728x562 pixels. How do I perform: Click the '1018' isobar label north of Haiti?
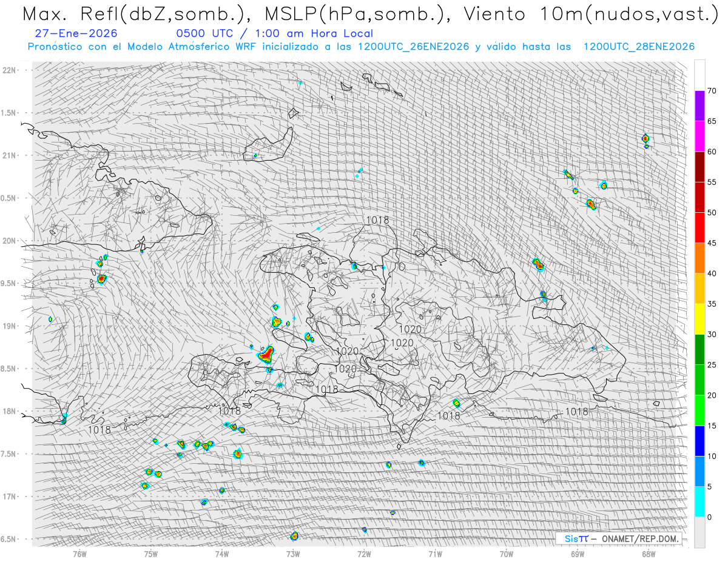(x=377, y=220)
